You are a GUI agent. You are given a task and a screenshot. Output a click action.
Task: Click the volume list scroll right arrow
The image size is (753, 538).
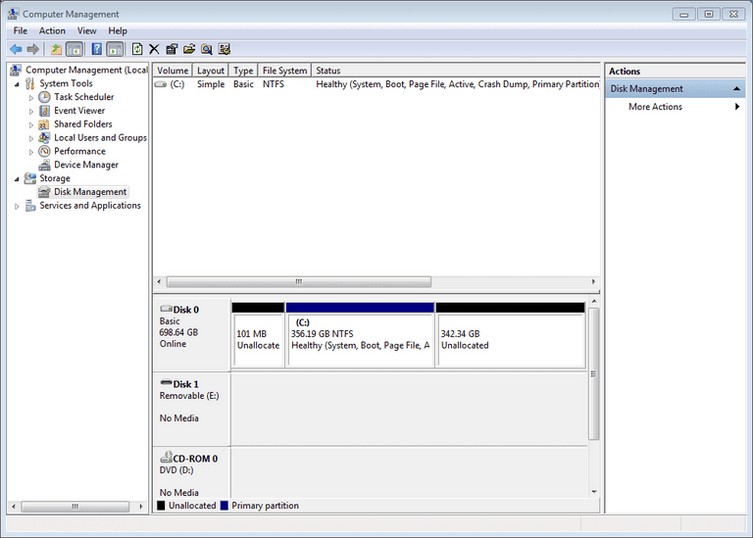(594, 281)
